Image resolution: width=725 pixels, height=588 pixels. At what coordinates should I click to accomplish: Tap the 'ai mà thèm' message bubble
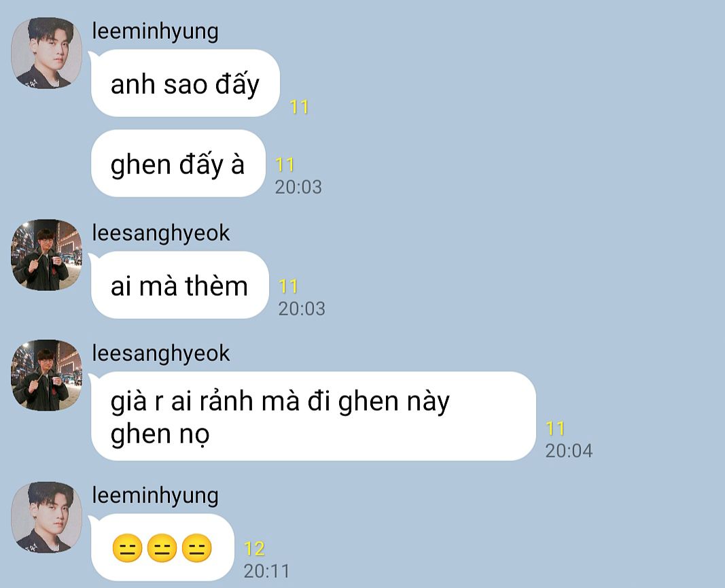180,285
